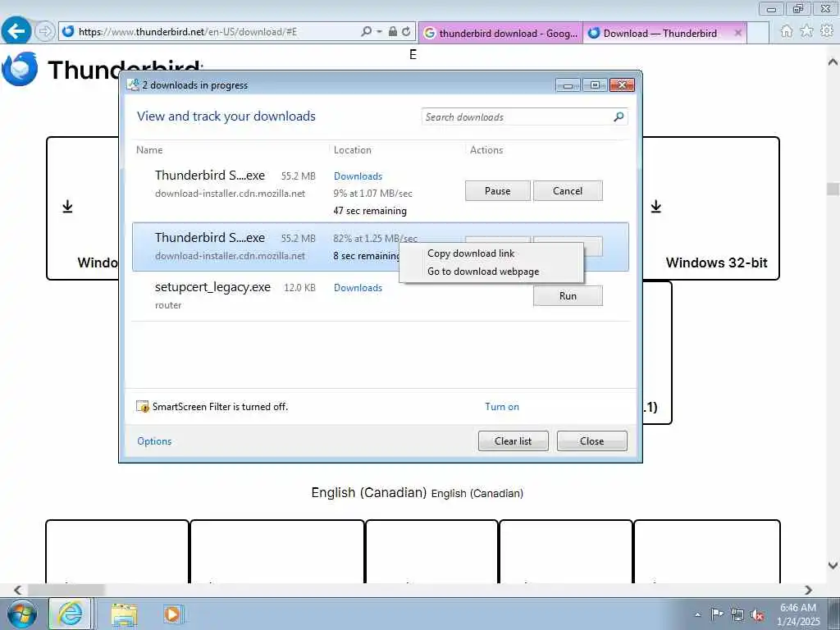Select the setupcert_legacy.exe file name
840x630 pixels.
(212, 287)
